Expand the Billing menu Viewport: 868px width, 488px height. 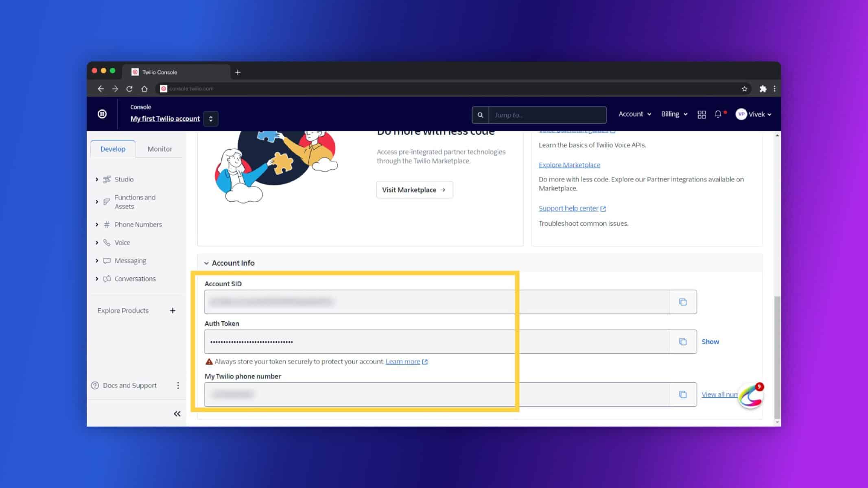(x=674, y=114)
